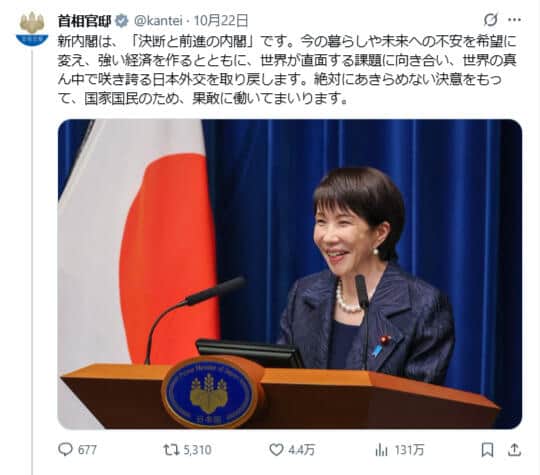Click the 677 replies count

87,450
